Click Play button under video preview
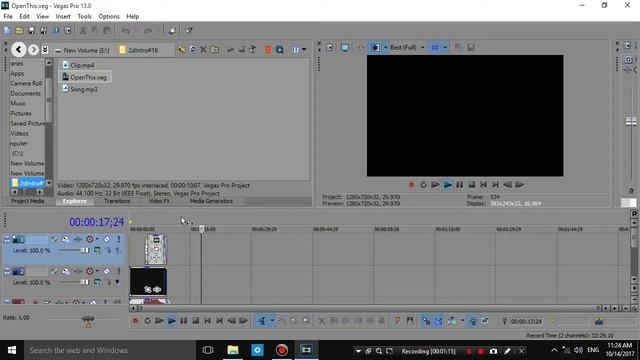Screen dimensions: 640x360 tap(447, 185)
